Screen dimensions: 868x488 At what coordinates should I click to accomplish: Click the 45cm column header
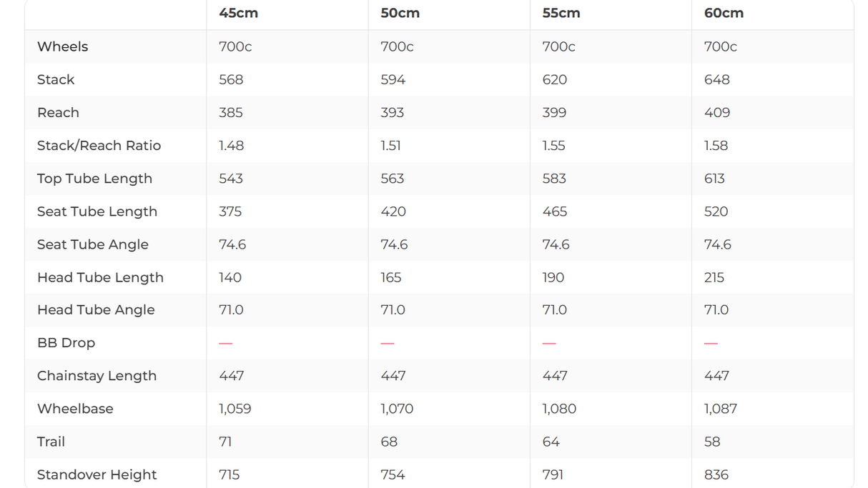click(x=239, y=14)
